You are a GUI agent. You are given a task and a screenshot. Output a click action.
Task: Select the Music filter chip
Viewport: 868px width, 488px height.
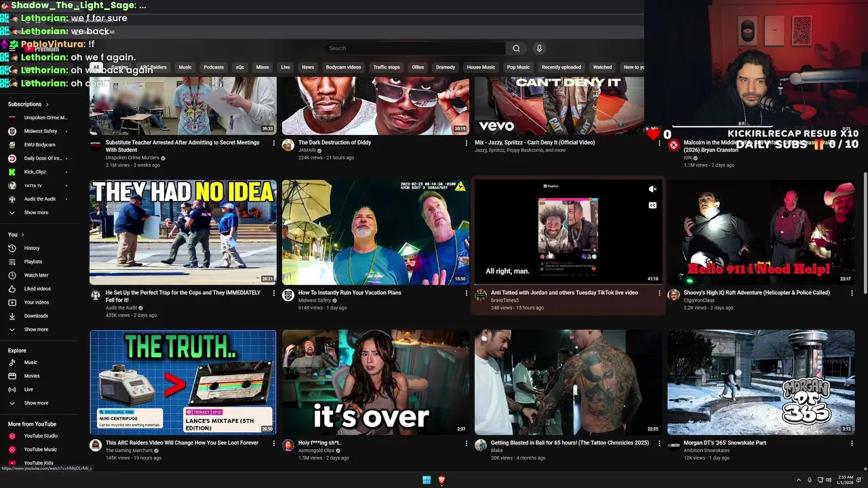click(185, 67)
